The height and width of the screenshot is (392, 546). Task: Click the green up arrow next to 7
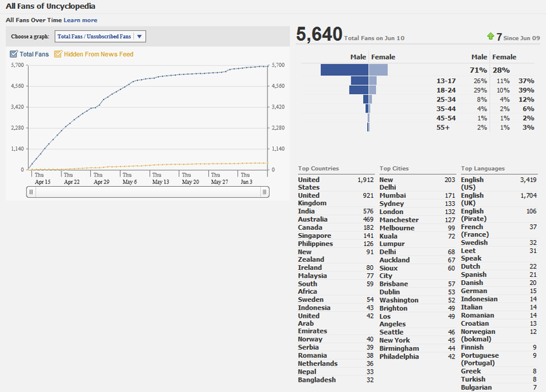pos(489,35)
